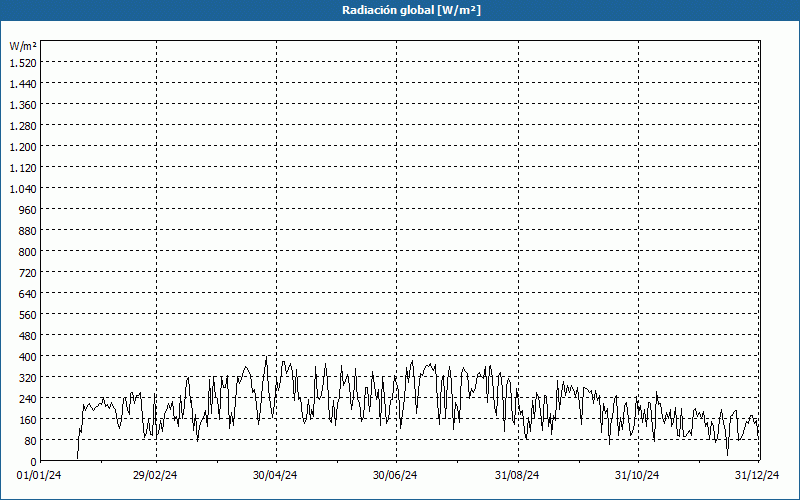Click the 240 y-axis label
The height and width of the screenshot is (500, 800).
click(29, 399)
